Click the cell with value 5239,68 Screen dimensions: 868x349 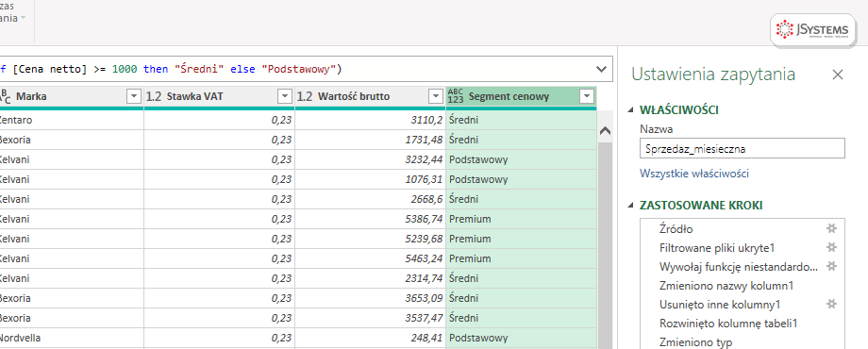[x=371, y=239]
